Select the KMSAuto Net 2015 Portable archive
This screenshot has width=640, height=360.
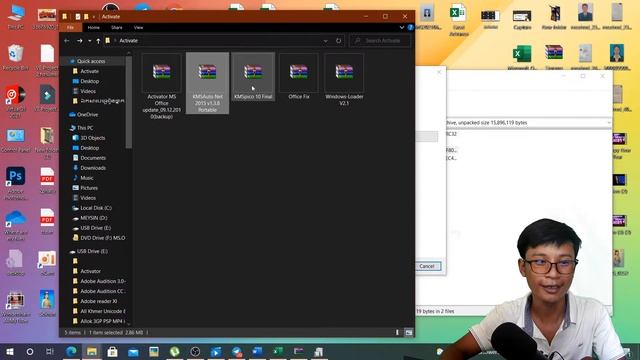207,83
